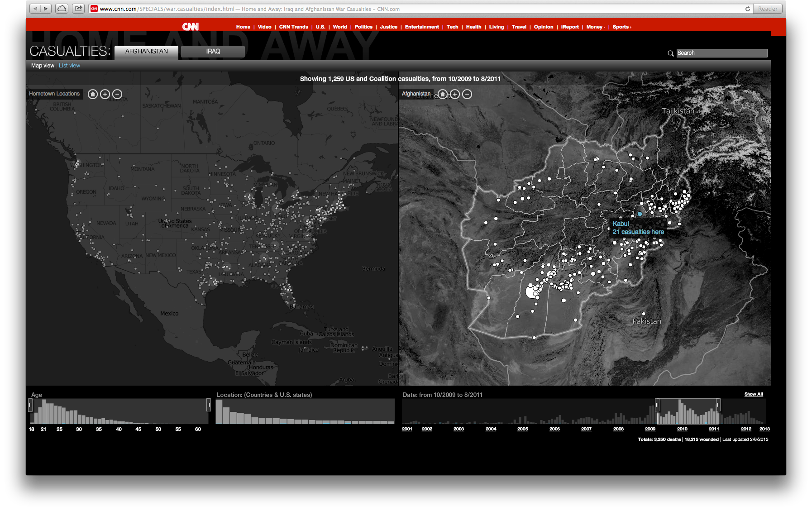Select the AFGHANISTAN casualties tab
The image size is (812, 511).
tap(146, 52)
